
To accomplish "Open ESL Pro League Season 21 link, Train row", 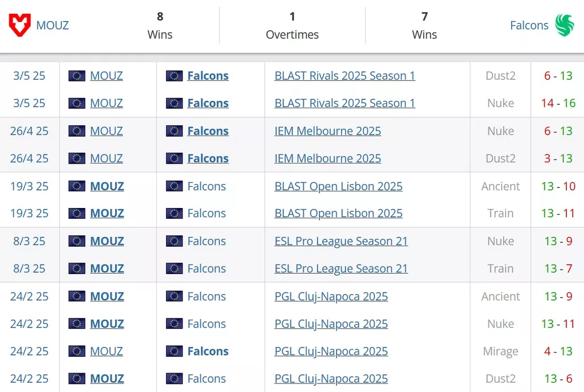I will (341, 268).
